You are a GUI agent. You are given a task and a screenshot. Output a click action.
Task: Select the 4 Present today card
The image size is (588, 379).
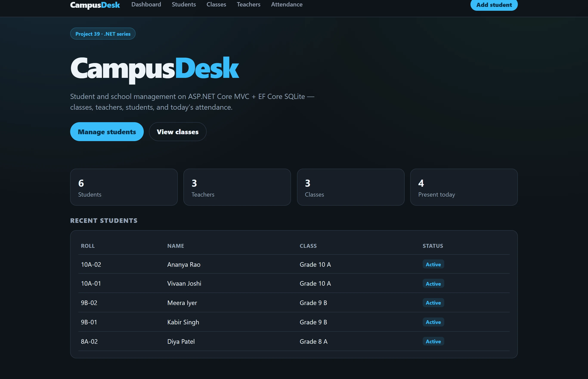click(464, 187)
